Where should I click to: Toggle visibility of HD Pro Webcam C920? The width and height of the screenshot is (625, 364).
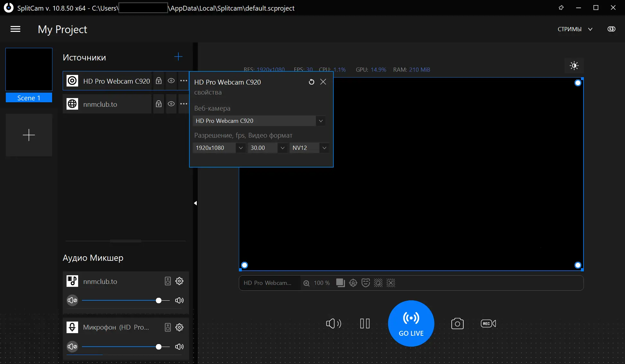pos(171,81)
